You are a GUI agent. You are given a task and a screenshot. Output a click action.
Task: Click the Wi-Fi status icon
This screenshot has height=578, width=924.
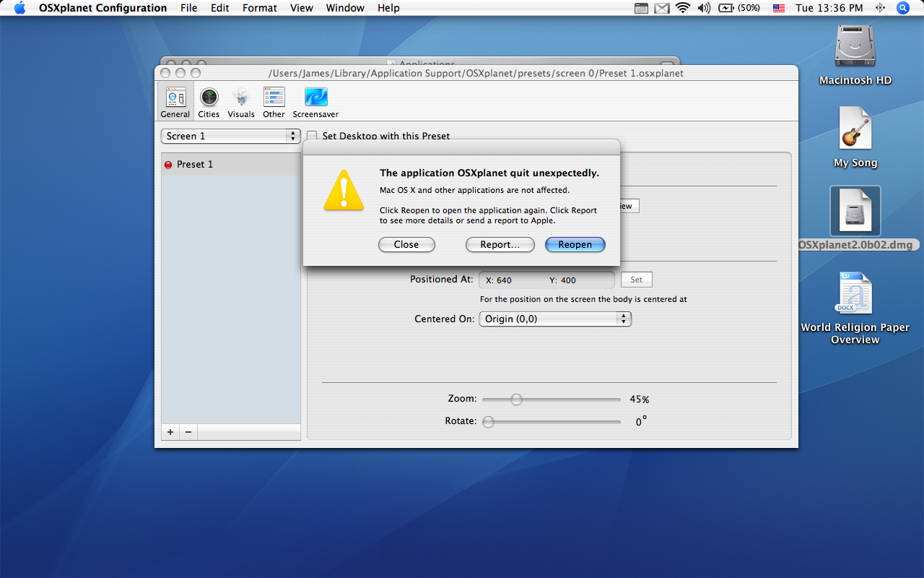tap(682, 8)
